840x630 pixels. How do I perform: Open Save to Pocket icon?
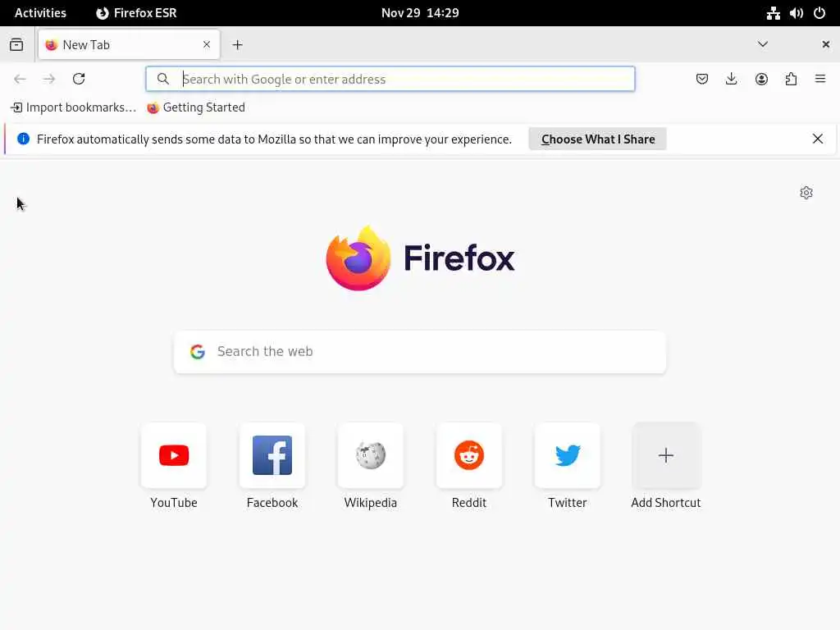(x=702, y=79)
